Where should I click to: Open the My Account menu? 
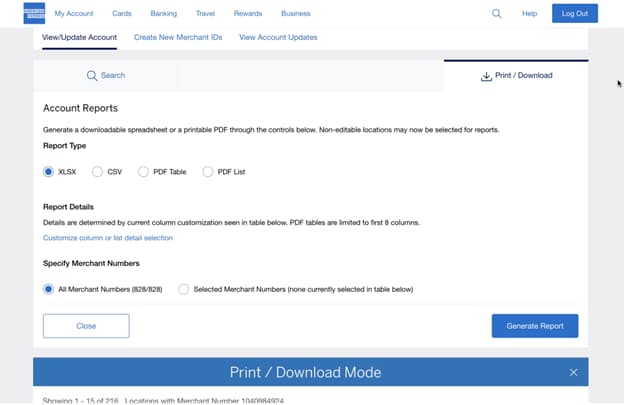pyautogui.click(x=73, y=14)
